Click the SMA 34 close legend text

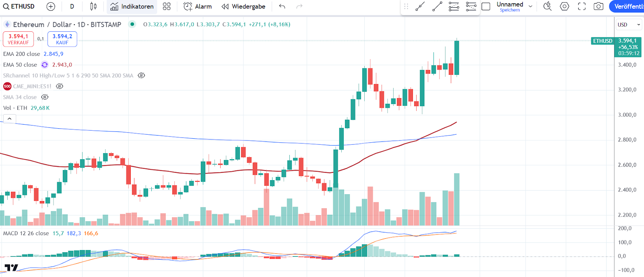point(20,97)
